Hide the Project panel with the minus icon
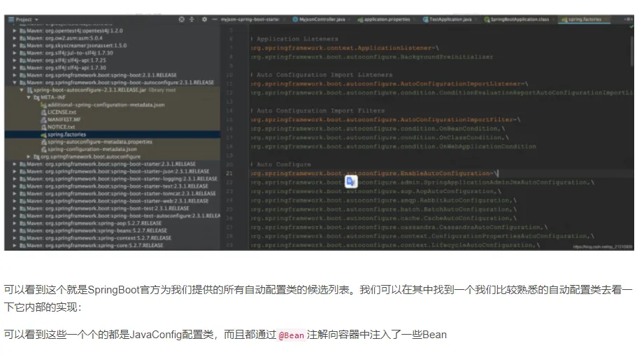 click(215, 20)
